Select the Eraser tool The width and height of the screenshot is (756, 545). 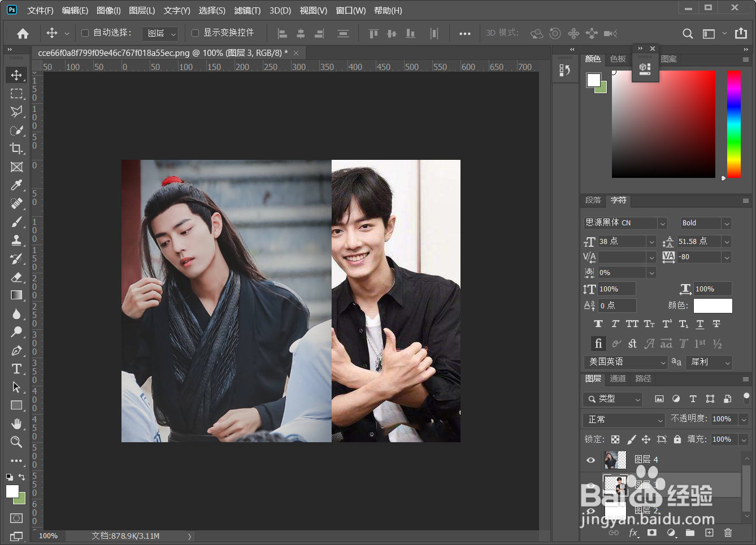(16, 277)
